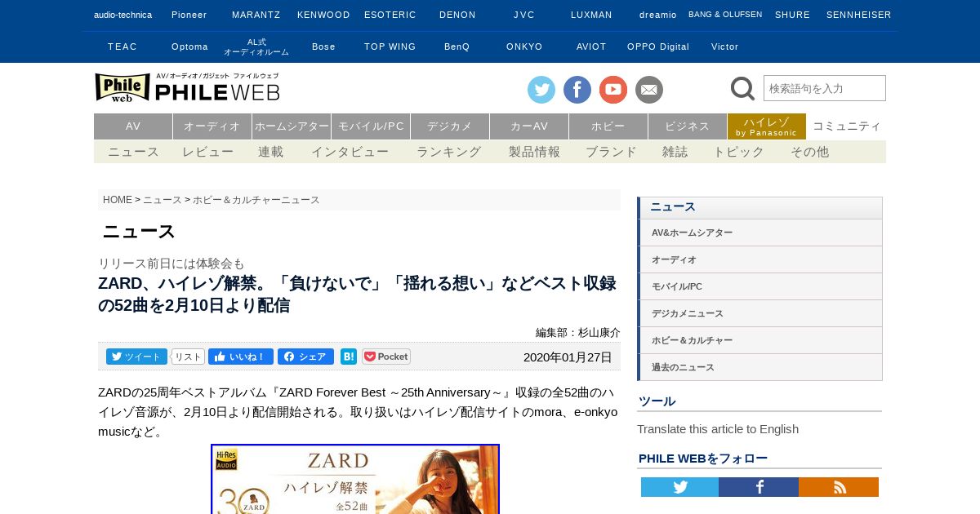Select 雑誌 in the sub-navigation bar
This screenshot has width=980, height=514.
pyautogui.click(x=675, y=152)
